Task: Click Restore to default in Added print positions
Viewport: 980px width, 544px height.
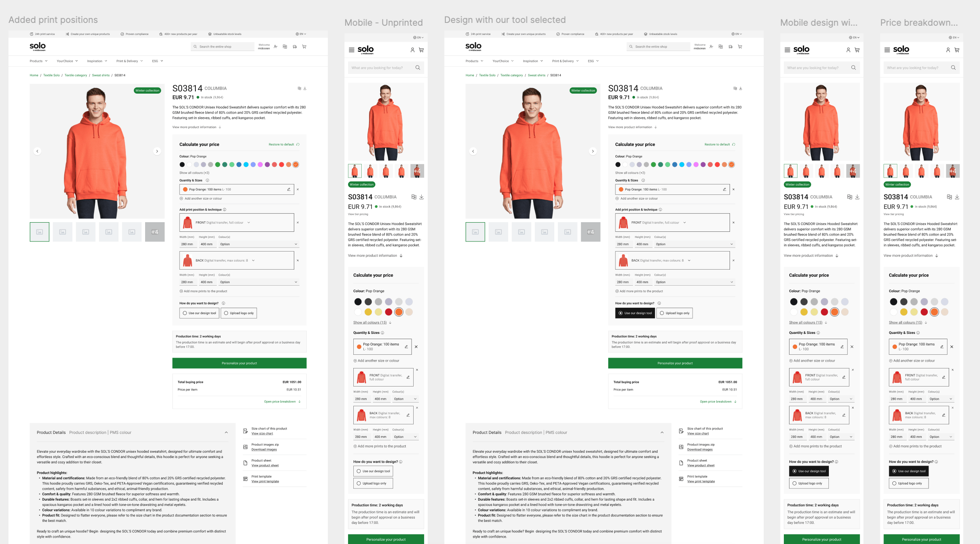Action: coord(284,145)
